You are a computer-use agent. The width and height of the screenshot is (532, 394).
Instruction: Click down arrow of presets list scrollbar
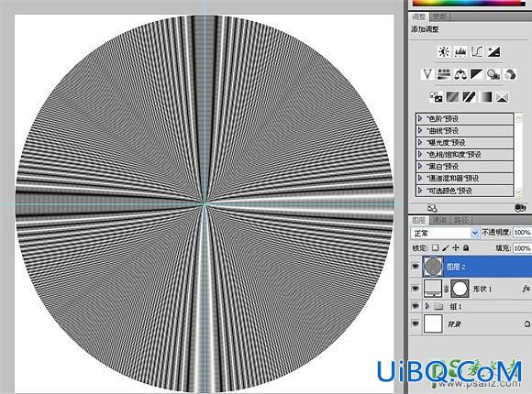[518, 192]
